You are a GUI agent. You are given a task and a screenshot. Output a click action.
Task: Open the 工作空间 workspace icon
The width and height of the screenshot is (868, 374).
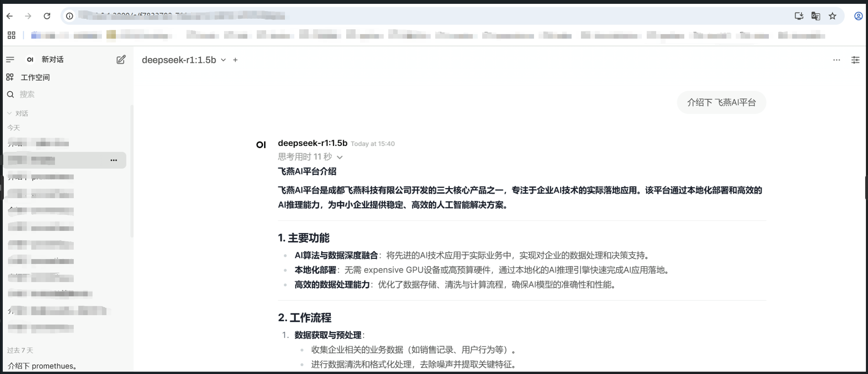point(10,77)
